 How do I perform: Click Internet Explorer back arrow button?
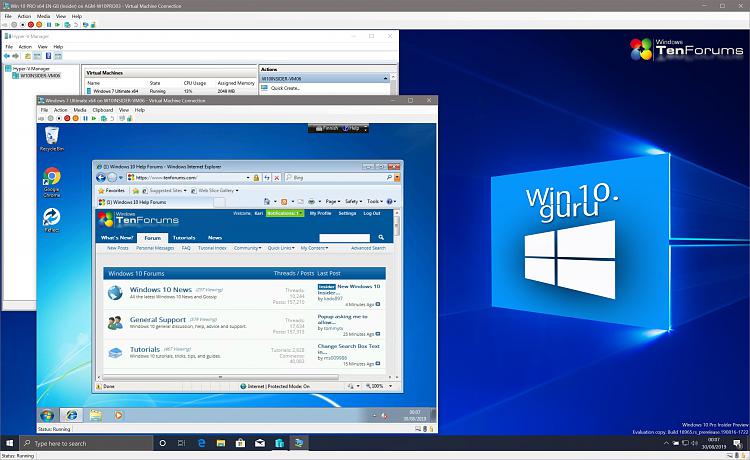tap(101, 177)
